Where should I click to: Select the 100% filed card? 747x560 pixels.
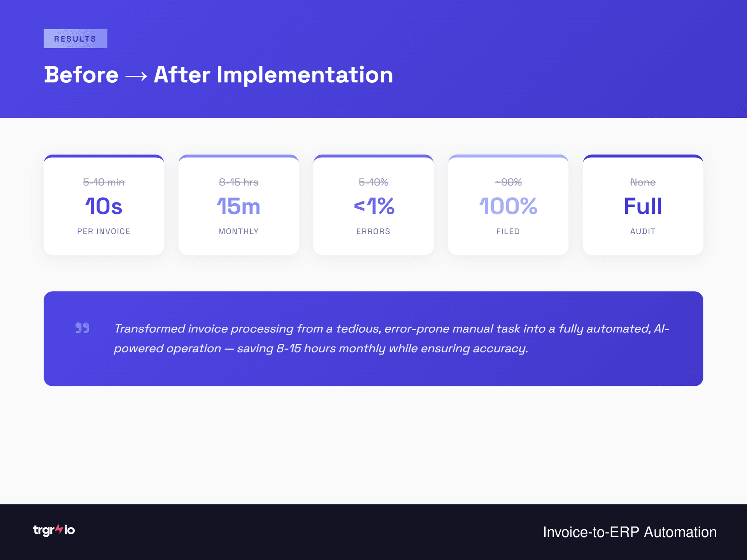point(508,206)
